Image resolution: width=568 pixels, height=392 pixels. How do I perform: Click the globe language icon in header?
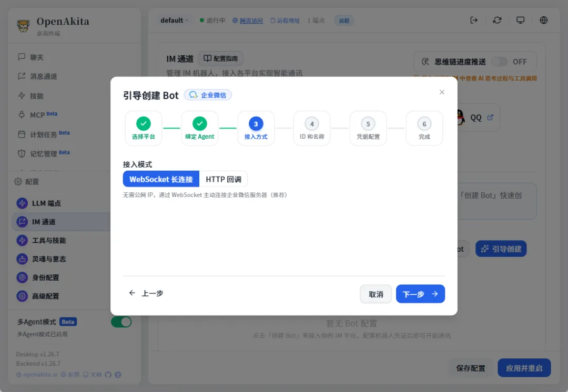(544, 20)
